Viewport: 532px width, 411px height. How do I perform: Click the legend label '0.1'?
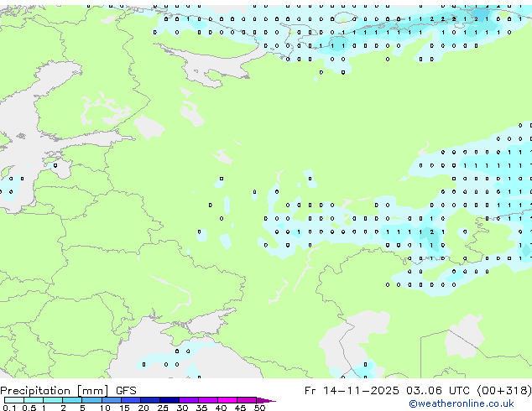tap(9, 408)
